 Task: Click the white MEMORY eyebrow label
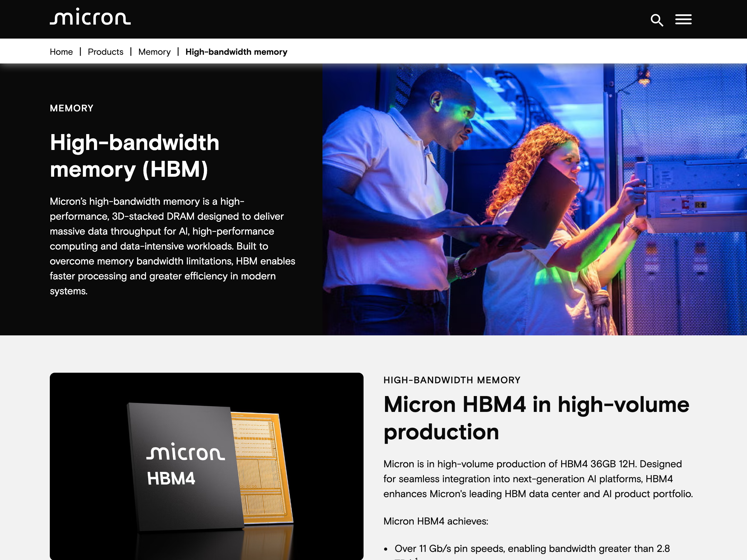(72, 108)
